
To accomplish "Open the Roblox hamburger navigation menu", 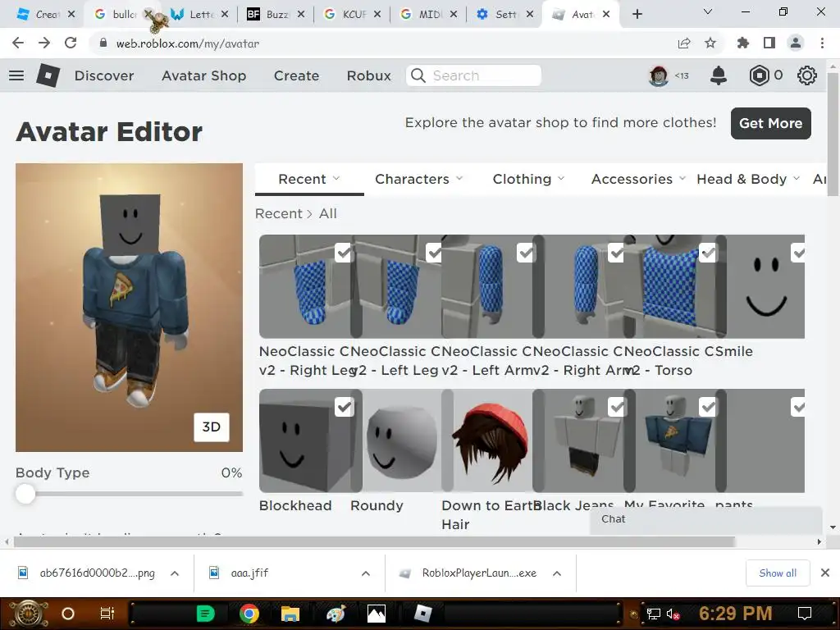I will [x=16, y=75].
